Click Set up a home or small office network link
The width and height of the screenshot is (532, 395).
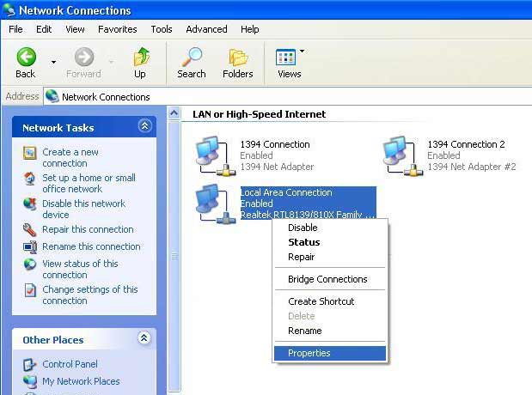[x=89, y=183]
